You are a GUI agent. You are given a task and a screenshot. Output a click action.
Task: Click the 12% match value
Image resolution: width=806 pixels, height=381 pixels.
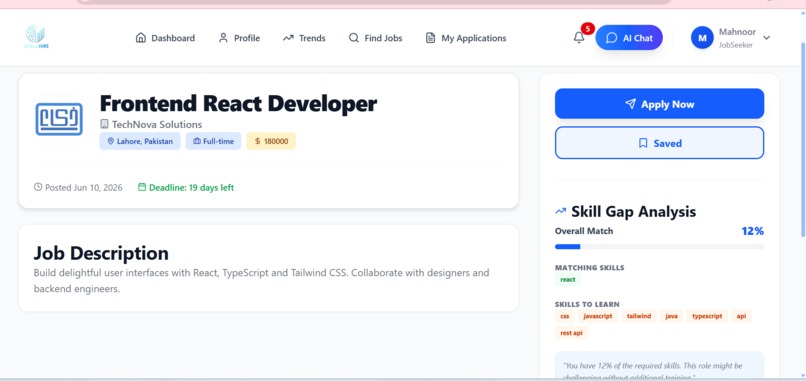pyautogui.click(x=753, y=231)
